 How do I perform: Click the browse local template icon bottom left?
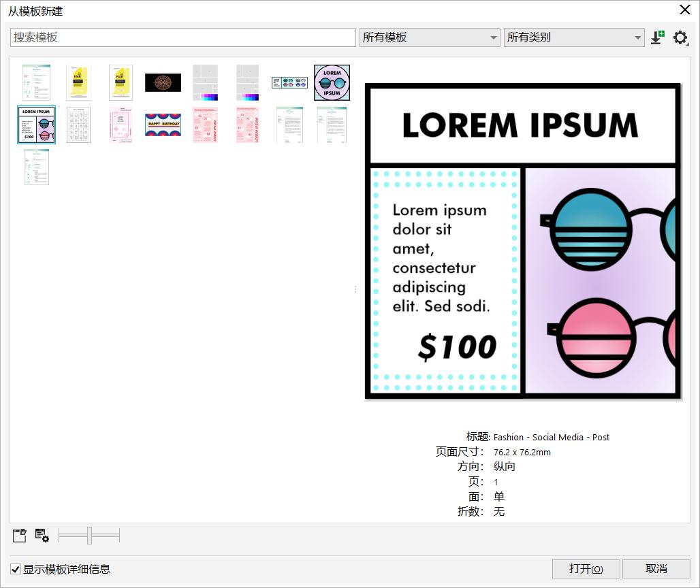(19, 536)
